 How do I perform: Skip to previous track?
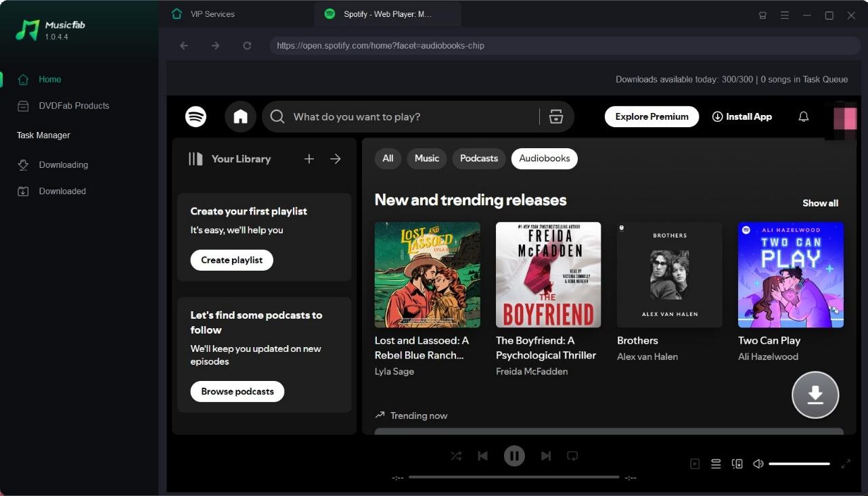(482, 456)
